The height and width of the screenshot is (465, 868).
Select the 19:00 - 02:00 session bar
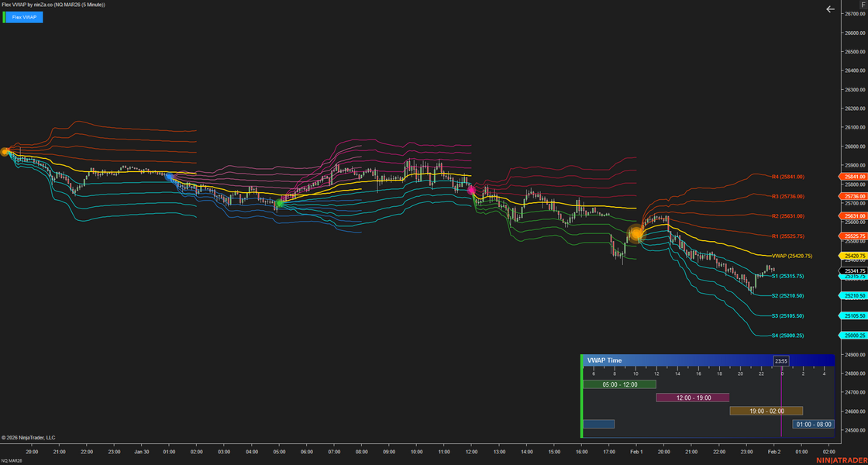766,411
